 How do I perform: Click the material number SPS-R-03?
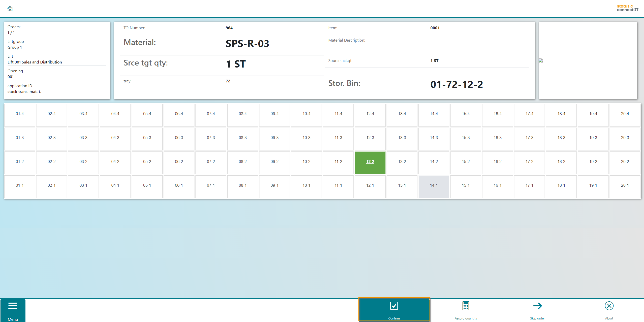[x=247, y=44]
